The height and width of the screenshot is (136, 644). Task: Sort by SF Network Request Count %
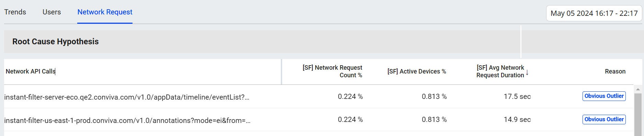click(332, 71)
